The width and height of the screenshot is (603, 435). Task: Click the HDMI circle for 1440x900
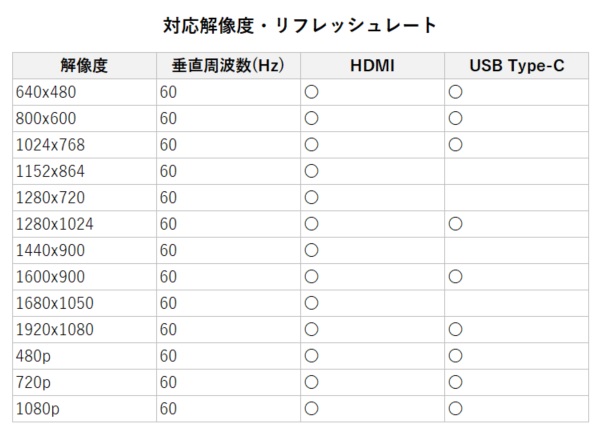311,249
